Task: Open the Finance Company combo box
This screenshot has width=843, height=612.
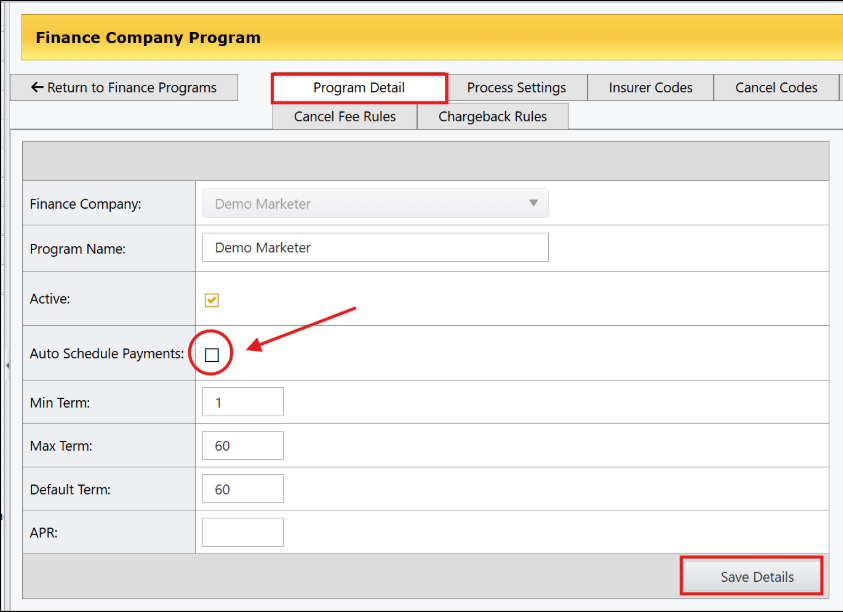Action: (375, 203)
